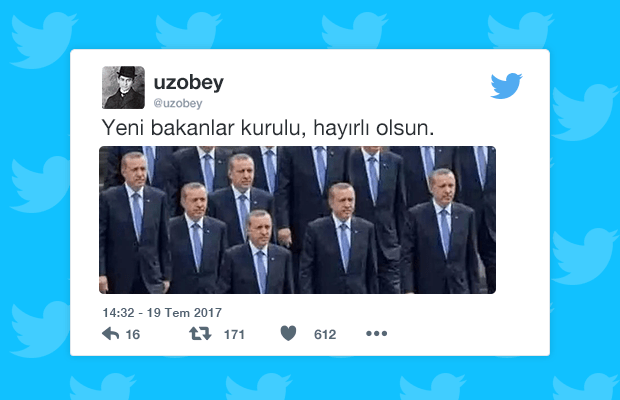Like the tweet with the heart icon
The height and width of the screenshot is (400, 620).
coord(288,334)
